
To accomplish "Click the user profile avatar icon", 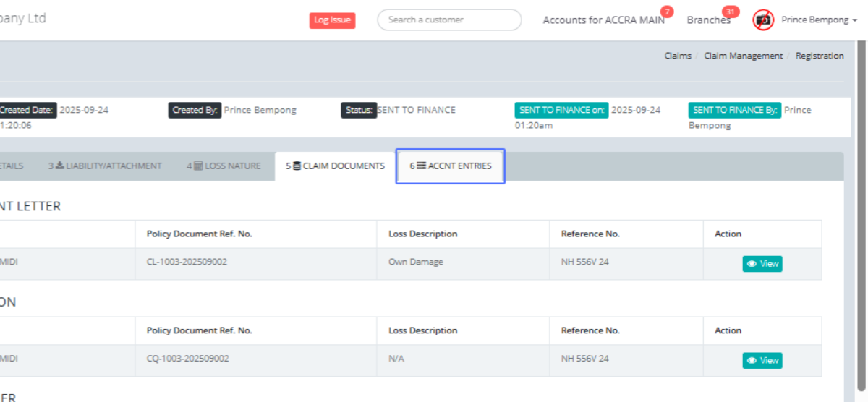I will tap(763, 20).
